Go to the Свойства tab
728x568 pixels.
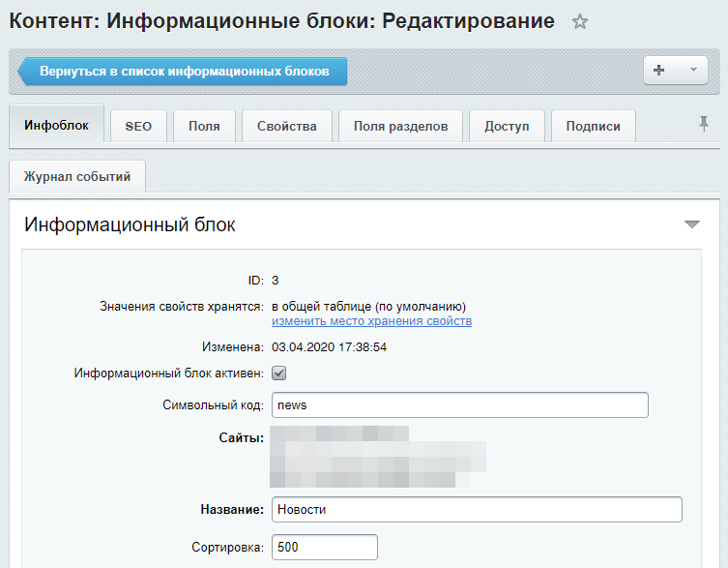(x=287, y=127)
